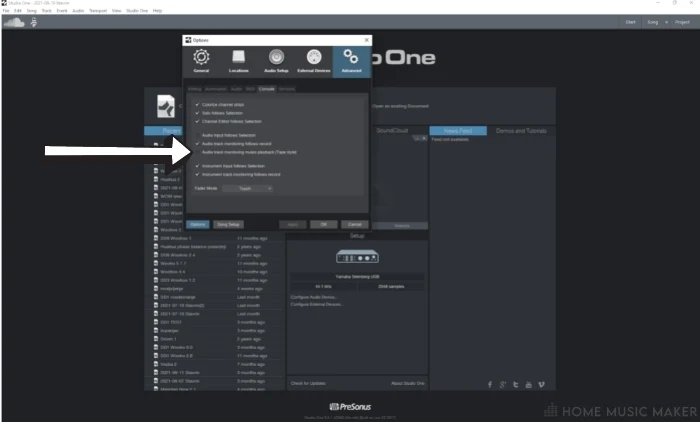Click file icon beside Doors 1

point(156,339)
